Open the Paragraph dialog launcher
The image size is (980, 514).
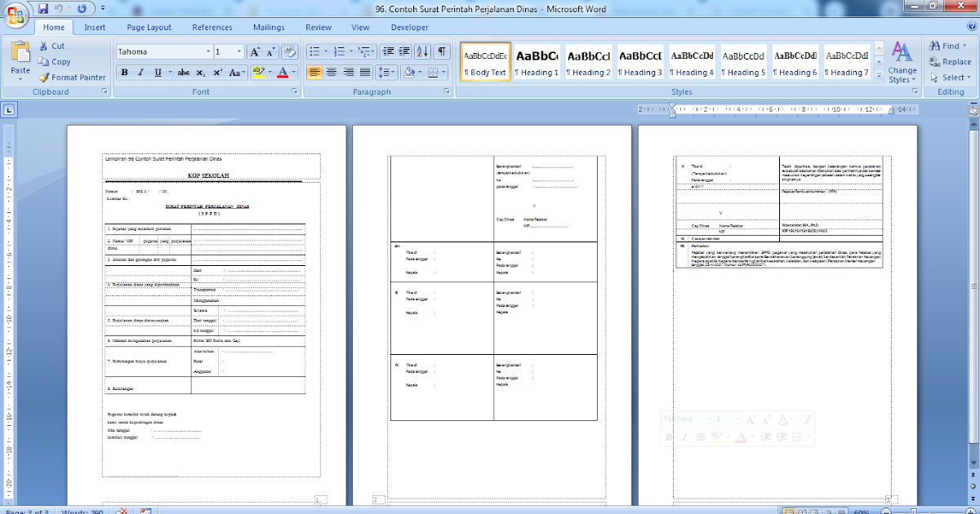[x=445, y=92]
